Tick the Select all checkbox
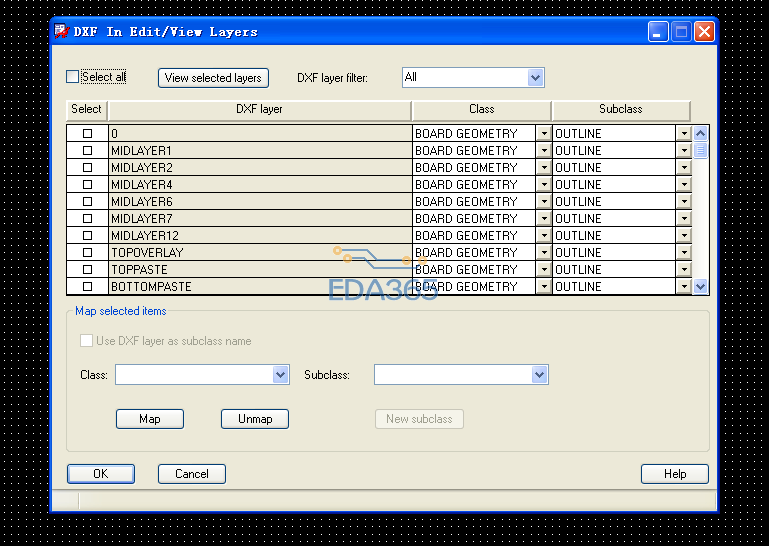Image resolution: width=769 pixels, height=546 pixels. point(73,77)
